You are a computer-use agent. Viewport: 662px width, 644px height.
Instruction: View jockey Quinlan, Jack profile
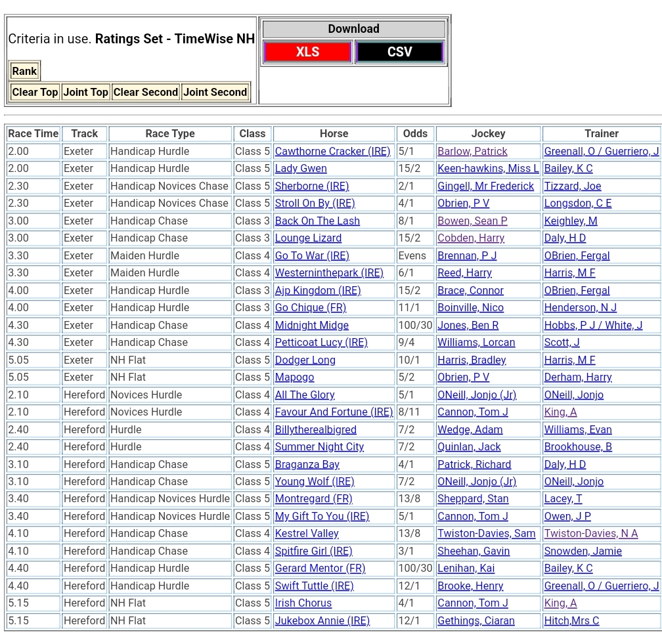click(x=469, y=447)
